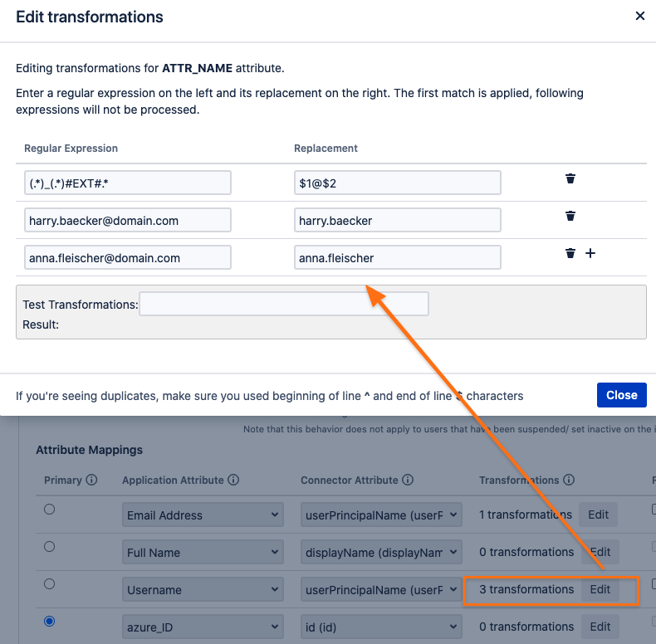The height and width of the screenshot is (644, 656).
Task: Select Email Address row as primary
Action: tap(49, 509)
